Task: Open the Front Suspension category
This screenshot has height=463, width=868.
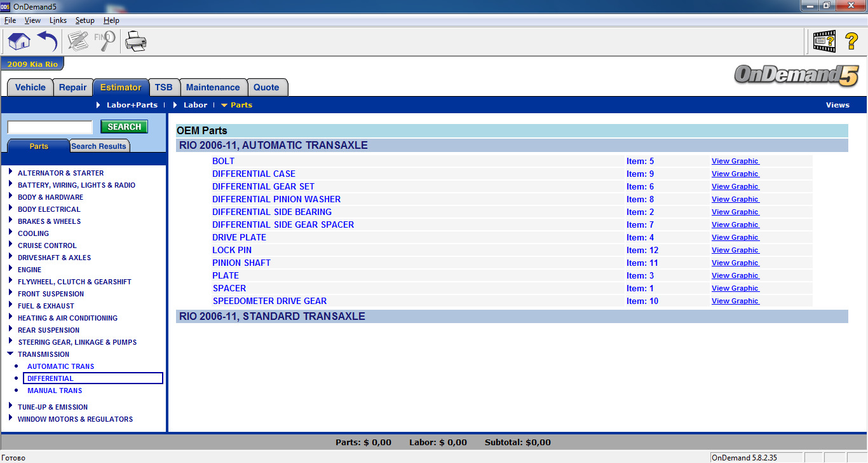Action: click(51, 294)
